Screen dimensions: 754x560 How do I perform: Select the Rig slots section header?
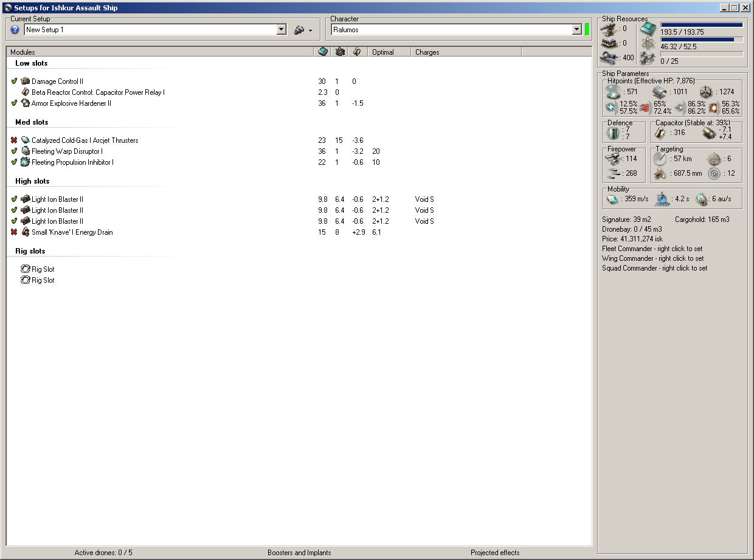(x=30, y=251)
